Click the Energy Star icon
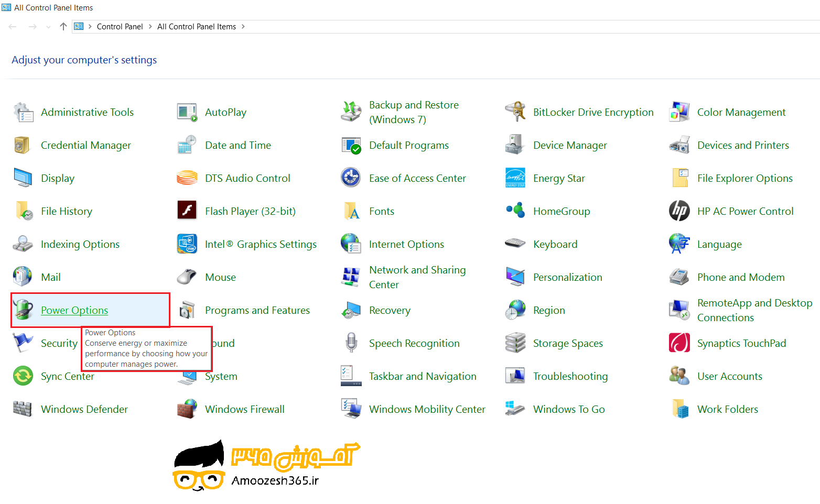The width and height of the screenshot is (820, 504). (515, 178)
